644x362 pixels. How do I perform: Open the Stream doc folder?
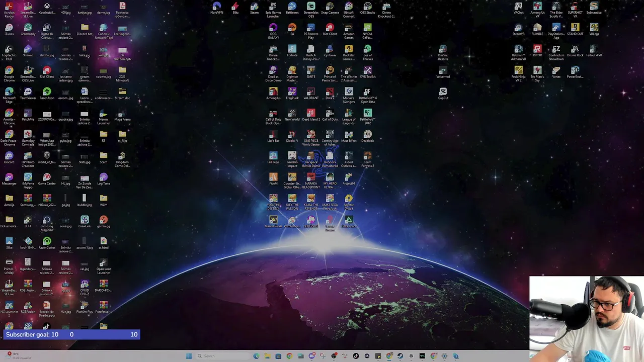click(122, 94)
